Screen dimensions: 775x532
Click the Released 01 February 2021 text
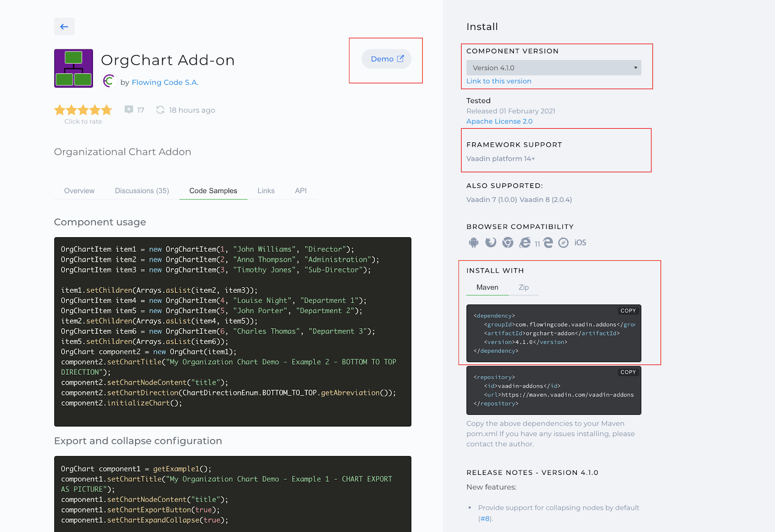pos(511,111)
